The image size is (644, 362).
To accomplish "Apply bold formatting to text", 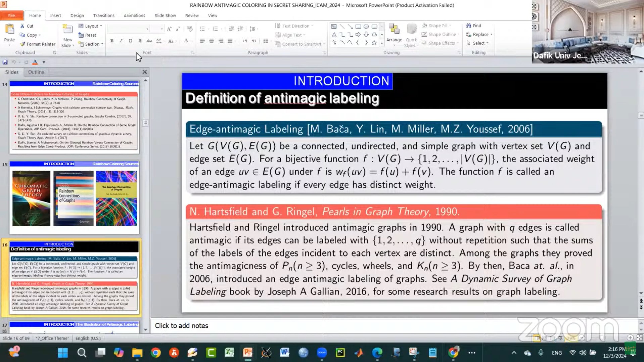I will coord(111,41).
